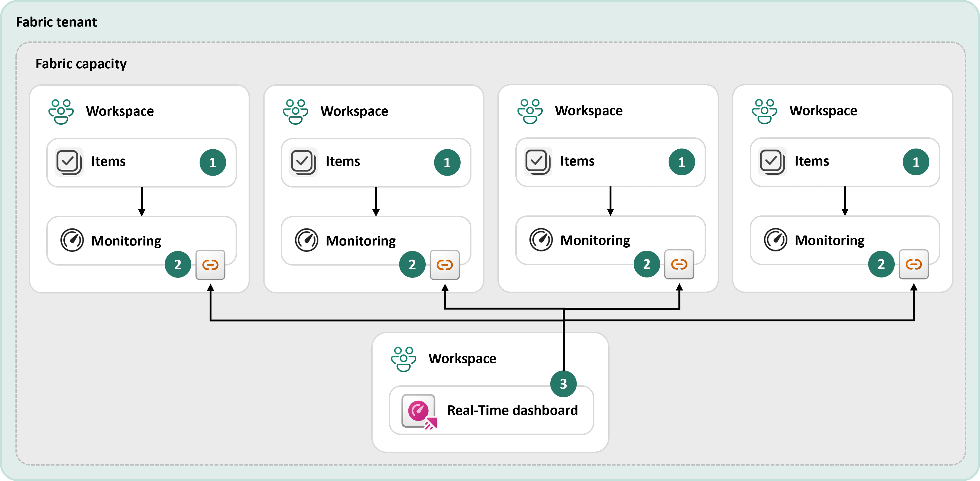This screenshot has width=980, height=481.
Task: Click the 'Monitoring' label in the second workspace
Action: click(x=361, y=241)
